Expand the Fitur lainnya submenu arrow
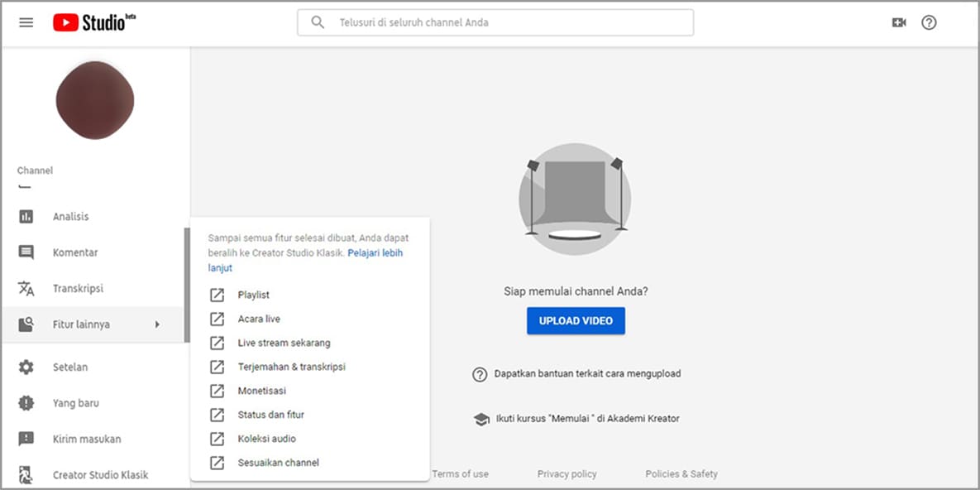 [x=157, y=324]
